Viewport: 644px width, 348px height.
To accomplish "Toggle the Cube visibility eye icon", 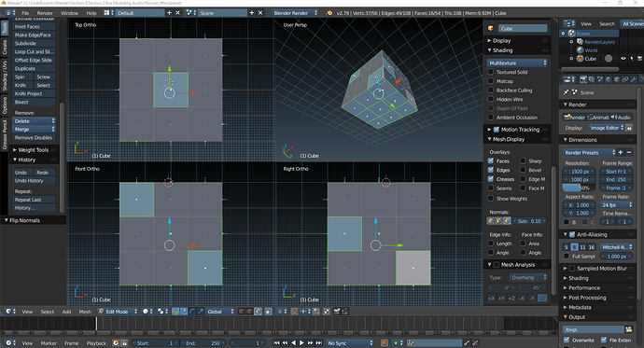I will 623,59.
